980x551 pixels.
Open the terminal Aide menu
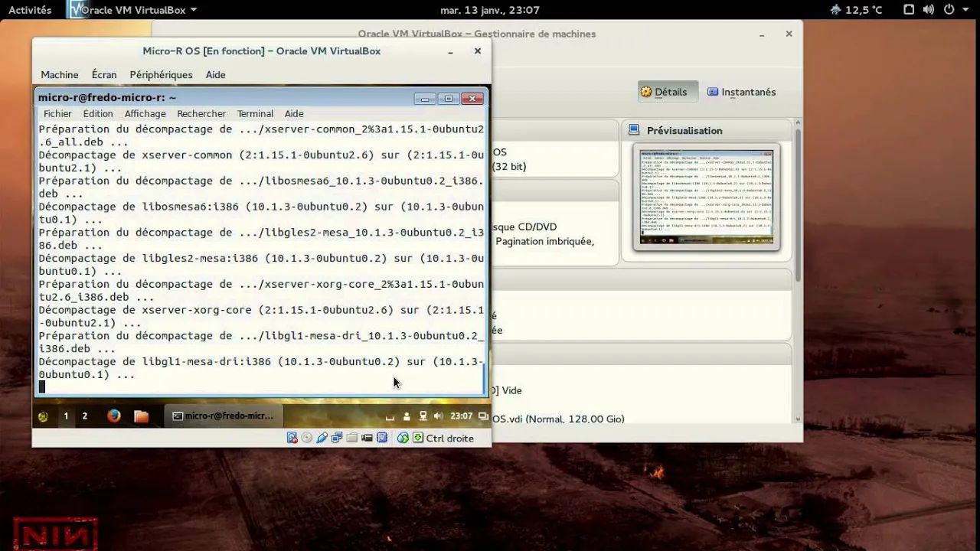tap(294, 113)
